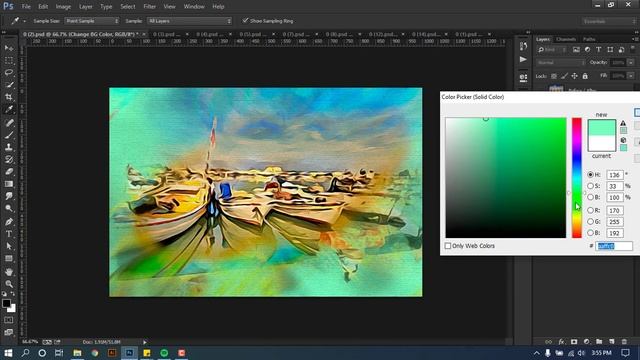Open Chrome from the taskbar

pos(95,353)
